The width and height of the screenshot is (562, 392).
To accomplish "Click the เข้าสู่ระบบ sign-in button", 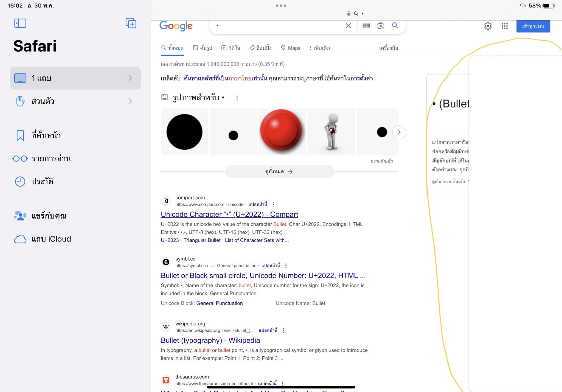I will [533, 26].
